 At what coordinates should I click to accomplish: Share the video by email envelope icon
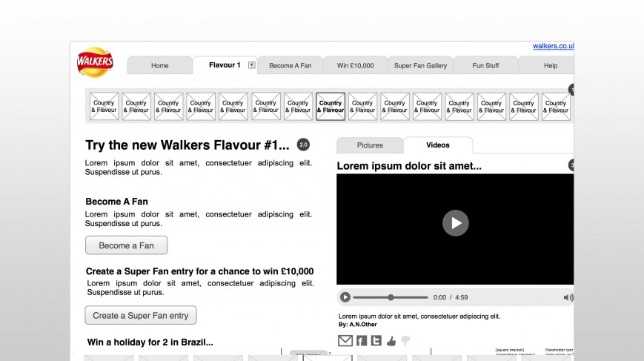coord(345,340)
